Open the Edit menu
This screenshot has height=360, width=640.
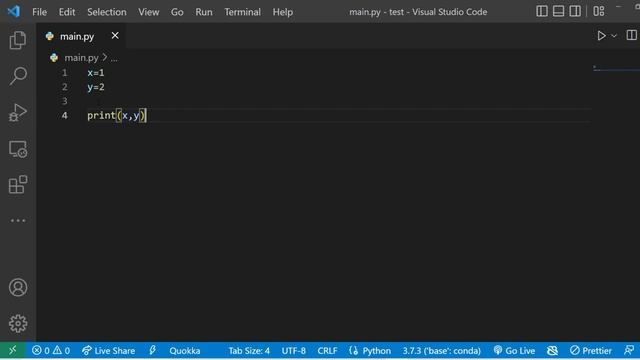coord(67,12)
